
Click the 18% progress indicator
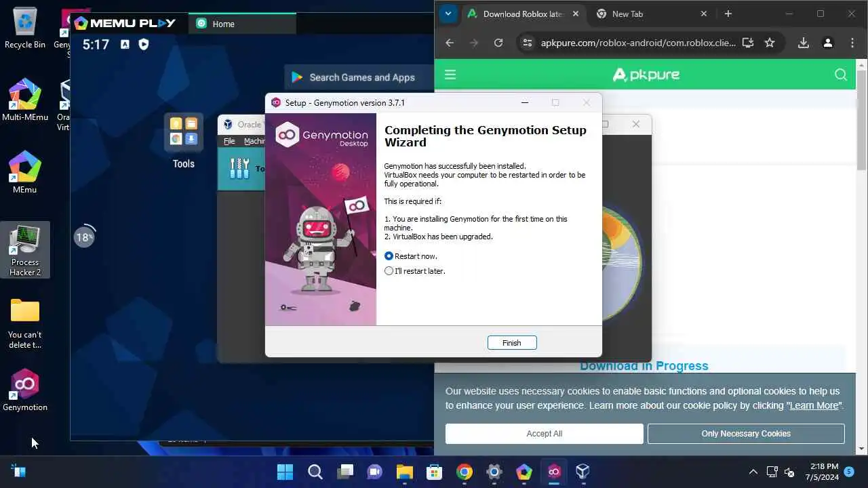pyautogui.click(x=84, y=237)
